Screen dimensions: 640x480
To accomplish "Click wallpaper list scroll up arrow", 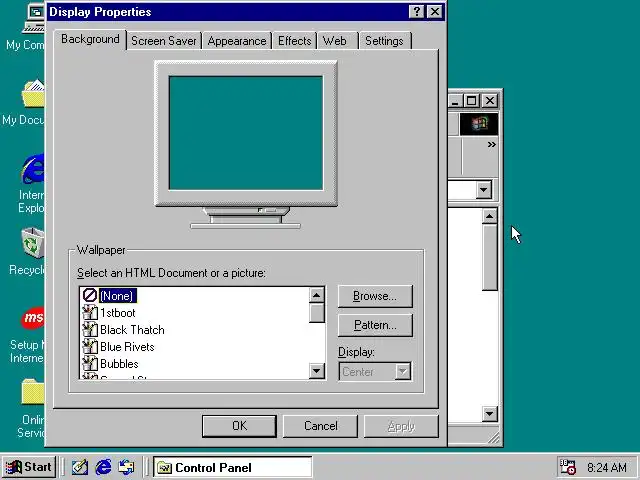I will pyautogui.click(x=317, y=295).
